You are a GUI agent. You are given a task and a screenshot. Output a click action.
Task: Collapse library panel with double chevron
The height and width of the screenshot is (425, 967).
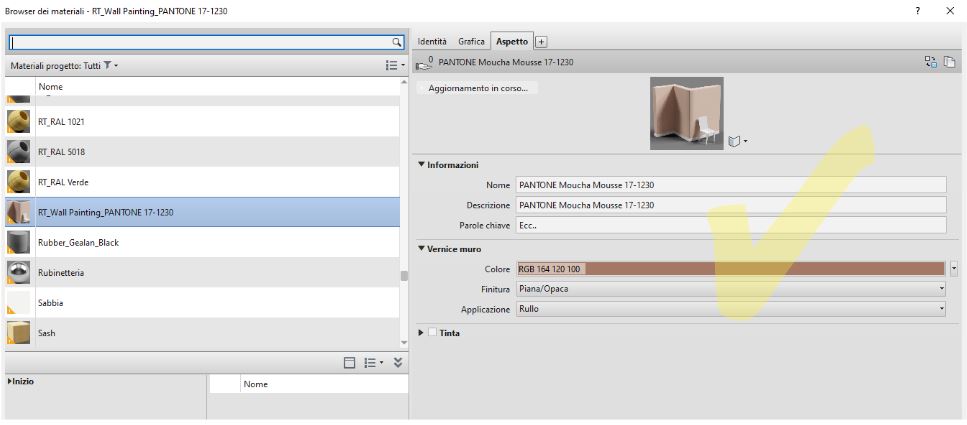pyautogui.click(x=398, y=363)
